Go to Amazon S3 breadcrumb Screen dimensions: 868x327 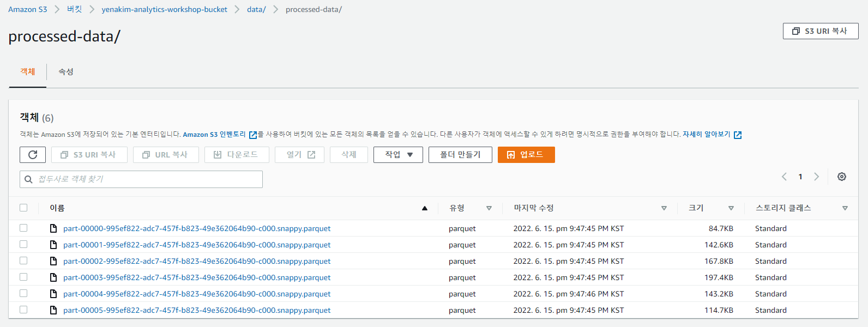click(x=28, y=9)
